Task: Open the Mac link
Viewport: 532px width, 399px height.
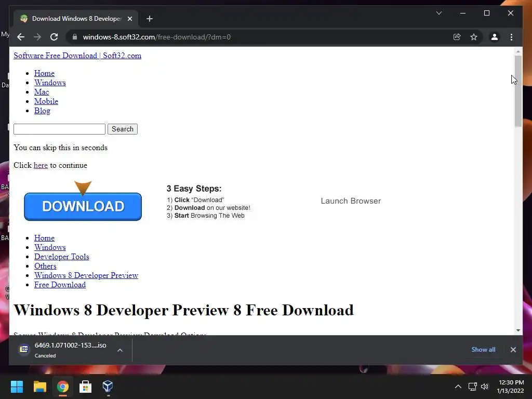Action: pos(42,92)
